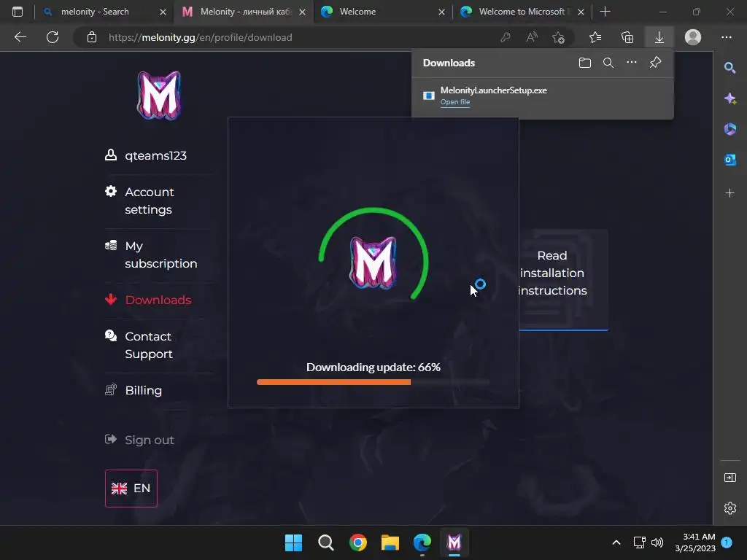Open saved passwords key icon
This screenshot has width=747, height=560.
[506, 37]
